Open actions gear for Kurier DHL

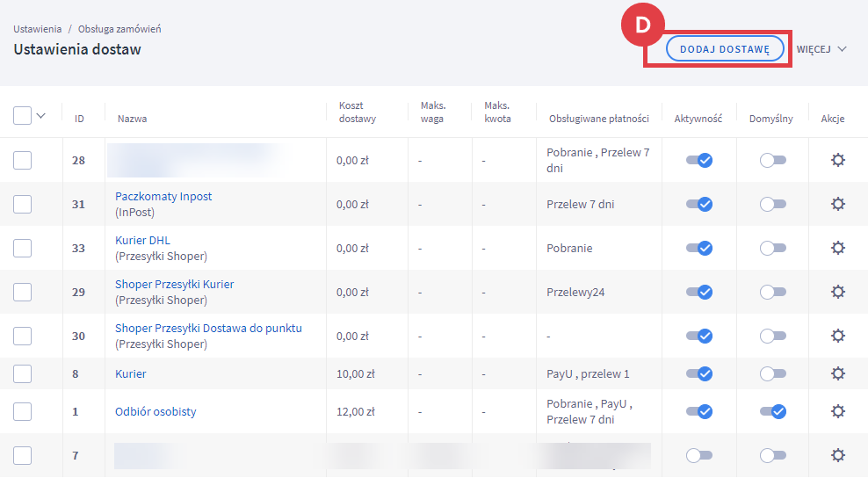pos(838,248)
